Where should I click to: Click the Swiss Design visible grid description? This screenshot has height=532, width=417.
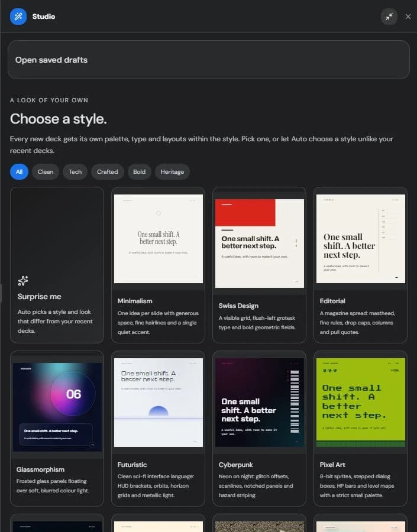257,323
